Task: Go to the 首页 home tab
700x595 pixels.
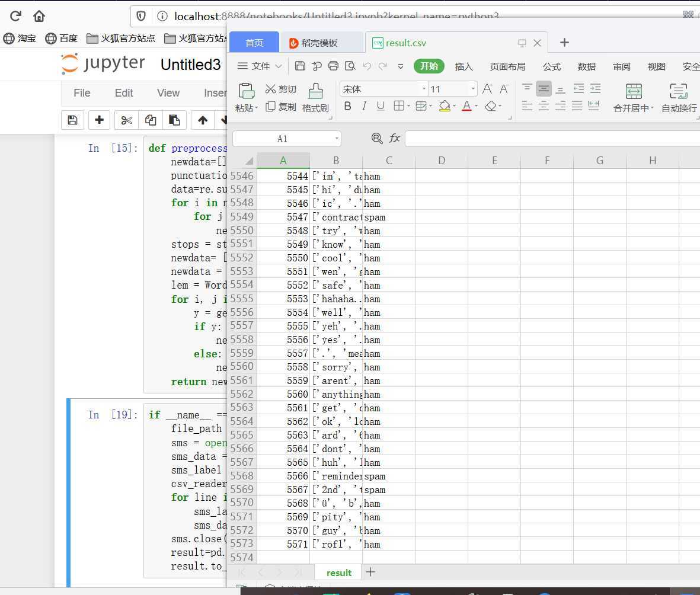Action: 254,43
